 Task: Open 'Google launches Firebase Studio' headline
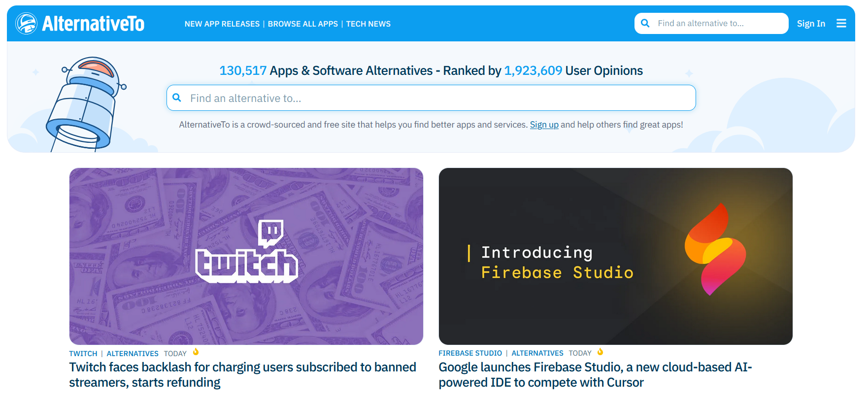[595, 375]
